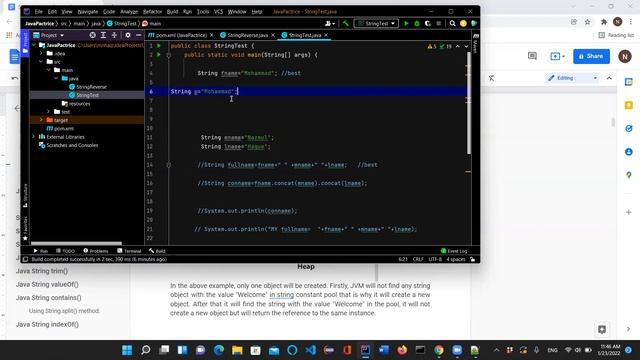Open the Refactor menu
Image resolution: width=640 pixels, height=360 pixels.
click(152, 12)
